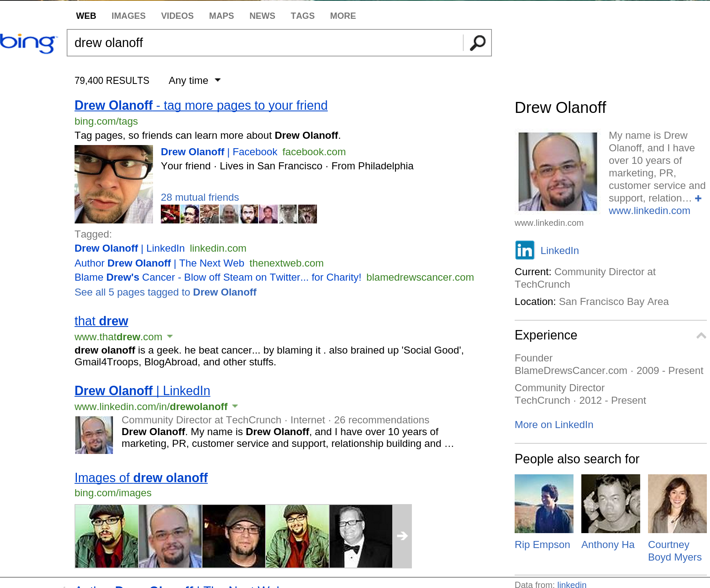
Task: Click See all 5 pages tagged link
Action: click(166, 292)
